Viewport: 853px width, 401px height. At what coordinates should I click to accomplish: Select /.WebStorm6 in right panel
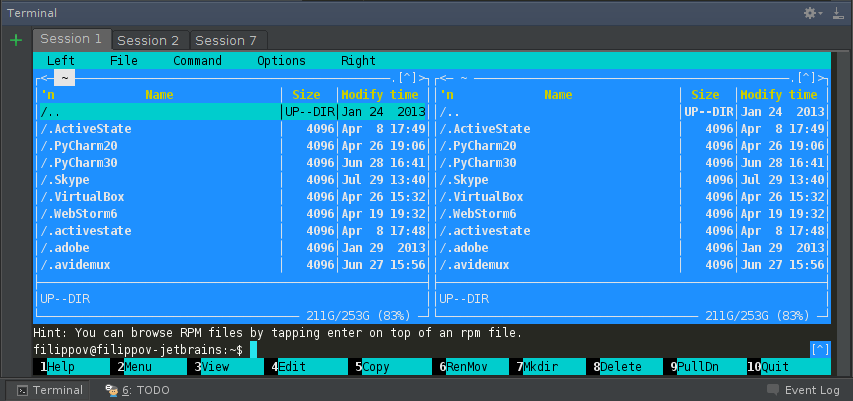click(x=632, y=214)
